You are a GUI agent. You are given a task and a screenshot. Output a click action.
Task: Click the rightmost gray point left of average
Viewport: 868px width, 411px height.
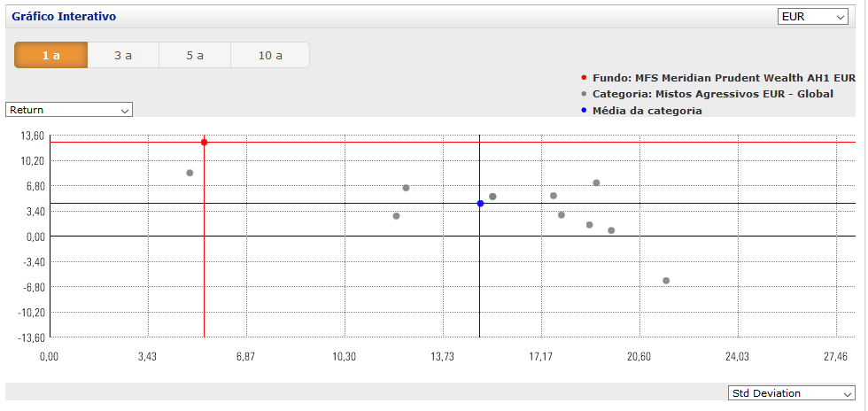tap(406, 188)
